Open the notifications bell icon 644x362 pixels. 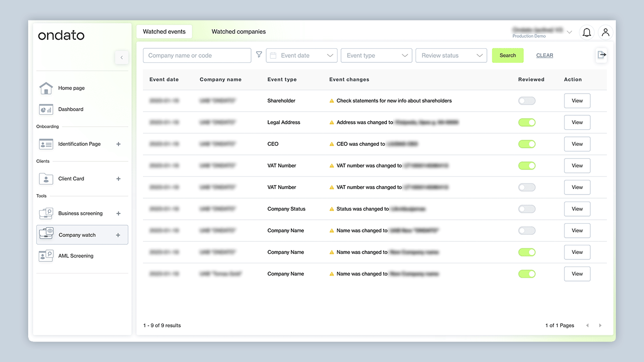click(587, 32)
